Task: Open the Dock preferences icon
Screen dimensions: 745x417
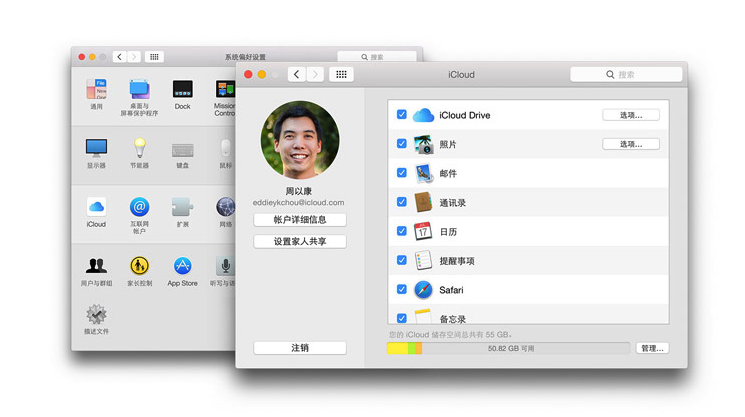Action: (182, 91)
